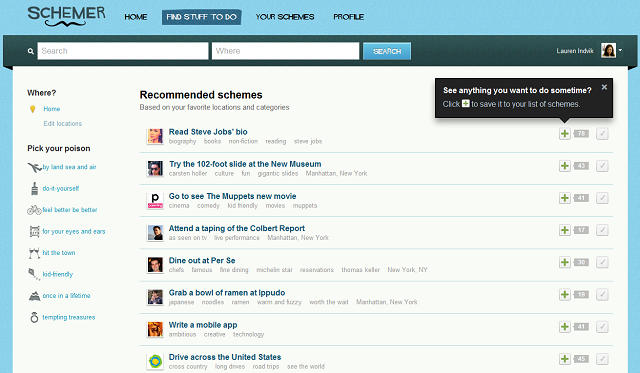Open the hit the town category link

coord(59,253)
